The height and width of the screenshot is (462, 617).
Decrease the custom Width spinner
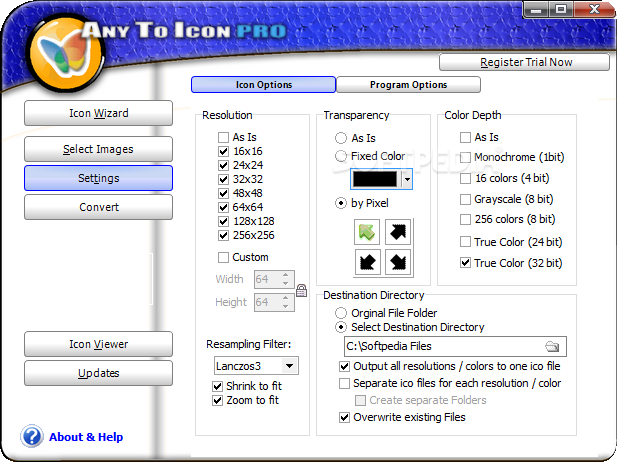pos(286,283)
